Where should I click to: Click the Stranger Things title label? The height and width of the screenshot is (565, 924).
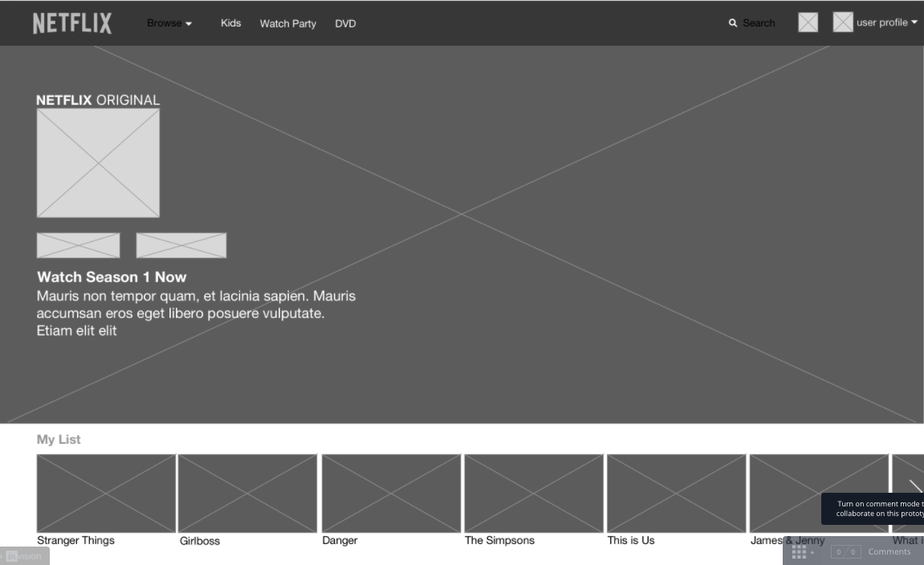[x=75, y=540]
